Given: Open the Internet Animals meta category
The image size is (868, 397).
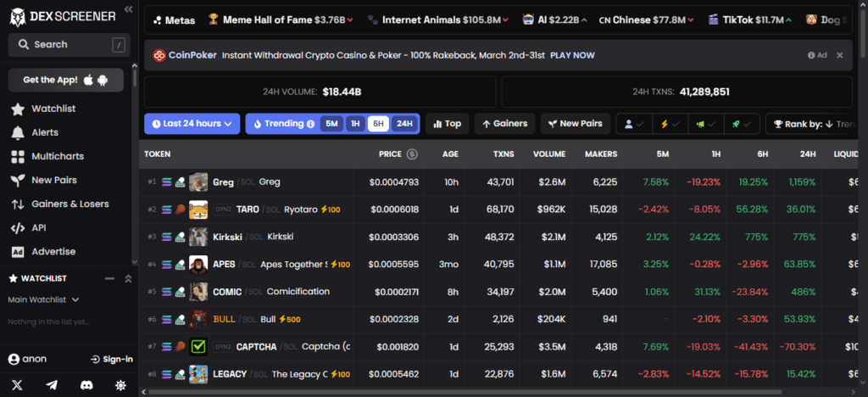Looking at the screenshot, I should 437,20.
